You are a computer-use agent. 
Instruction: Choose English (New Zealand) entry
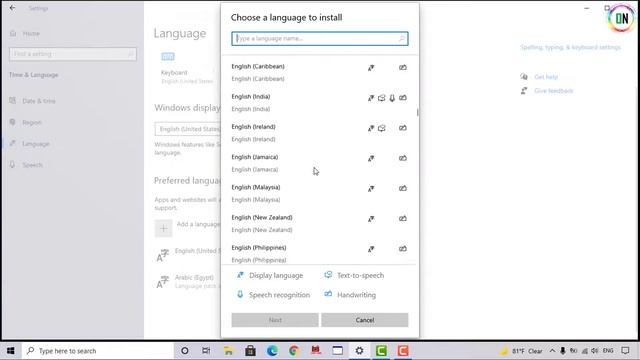[x=319, y=223]
